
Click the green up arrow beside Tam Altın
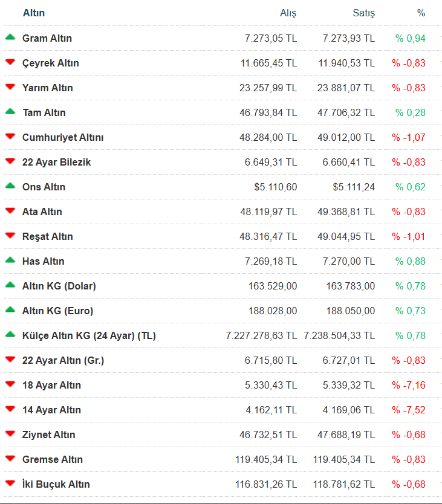(10, 112)
